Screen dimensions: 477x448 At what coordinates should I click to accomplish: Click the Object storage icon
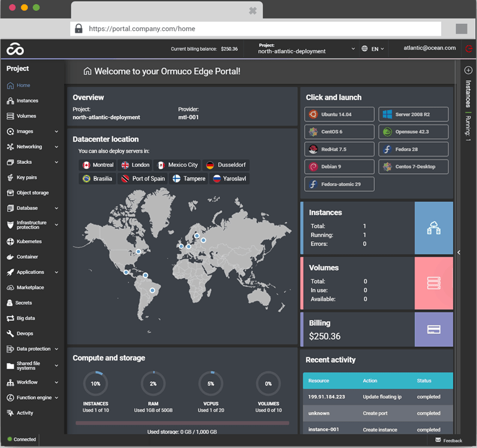pyautogui.click(x=10, y=192)
